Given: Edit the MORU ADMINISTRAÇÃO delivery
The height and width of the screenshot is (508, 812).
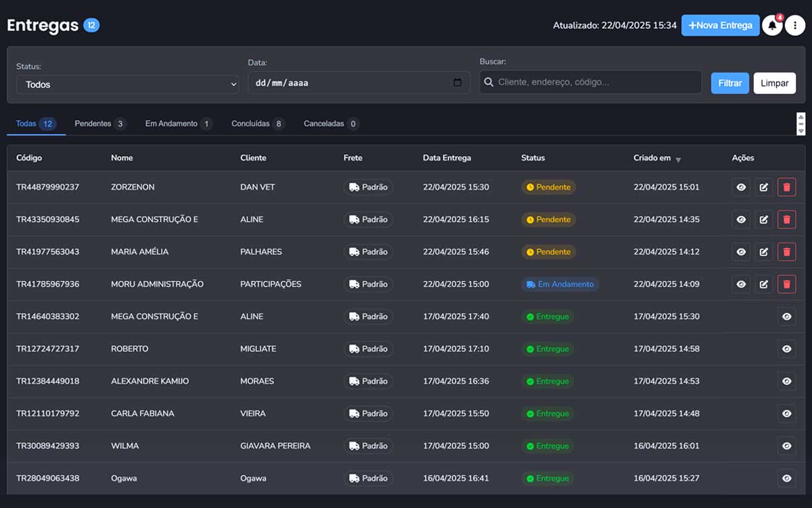Looking at the screenshot, I should pos(764,284).
